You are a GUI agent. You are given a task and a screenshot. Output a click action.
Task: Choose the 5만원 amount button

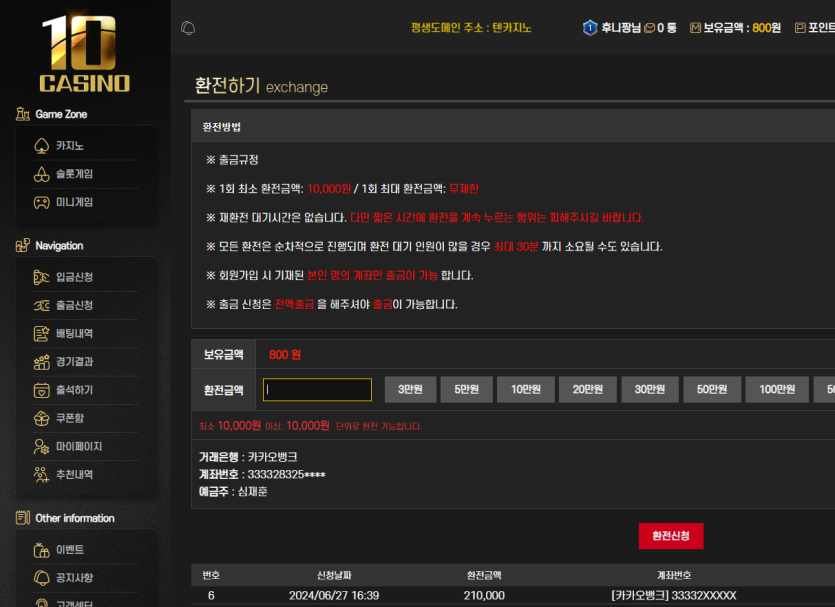click(x=466, y=389)
